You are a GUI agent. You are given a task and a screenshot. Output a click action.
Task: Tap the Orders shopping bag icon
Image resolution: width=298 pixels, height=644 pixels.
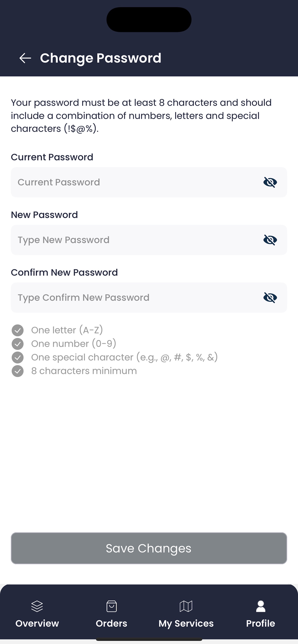tap(111, 606)
